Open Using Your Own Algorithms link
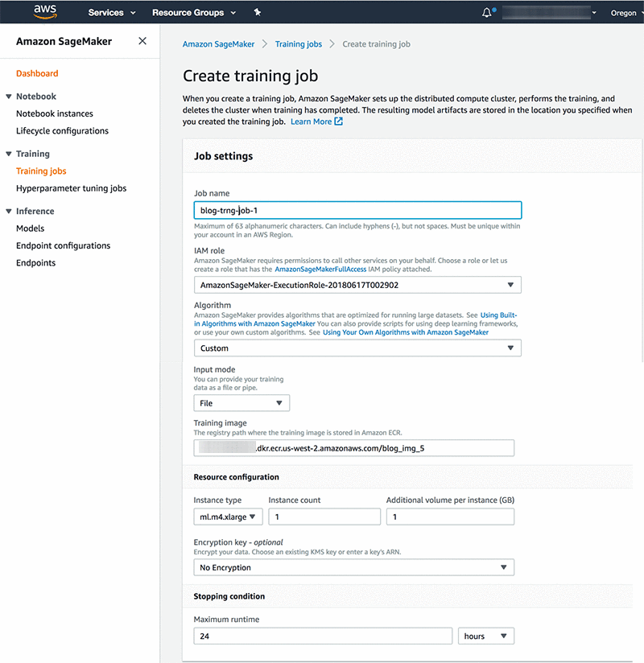The width and height of the screenshot is (644, 663). (406, 333)
